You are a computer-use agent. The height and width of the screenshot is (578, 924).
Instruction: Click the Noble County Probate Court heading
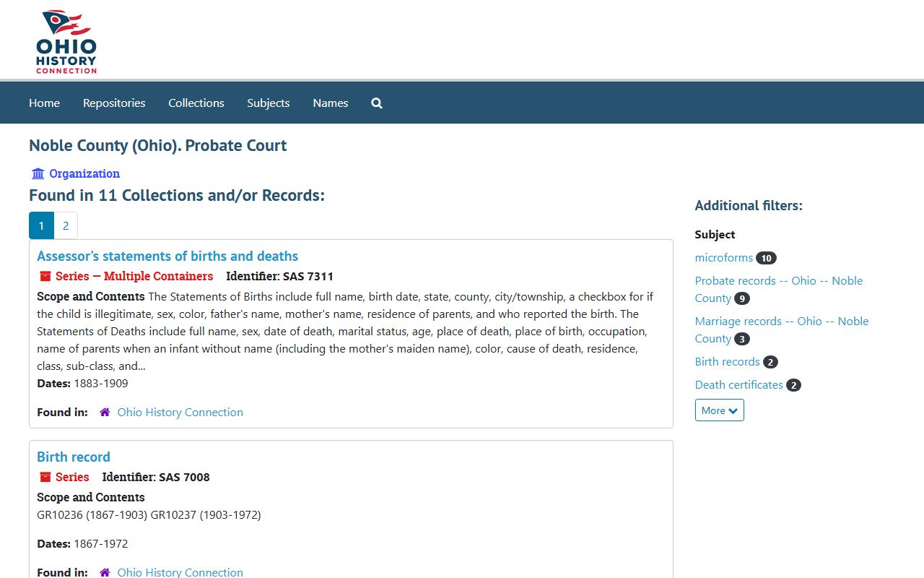point(158,145)
